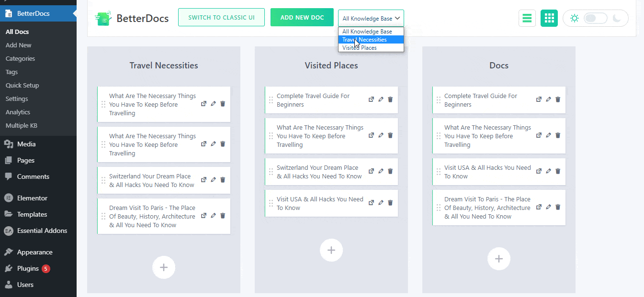Edit Complete Travel Guide doc in Docs column

(x=548, y=99)
